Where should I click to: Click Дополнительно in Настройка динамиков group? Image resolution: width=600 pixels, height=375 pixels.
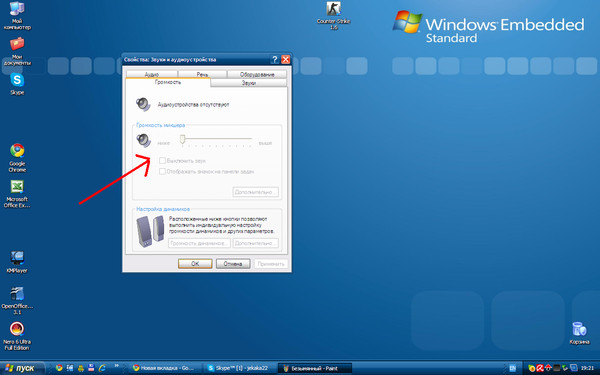[x=255, y=243]
